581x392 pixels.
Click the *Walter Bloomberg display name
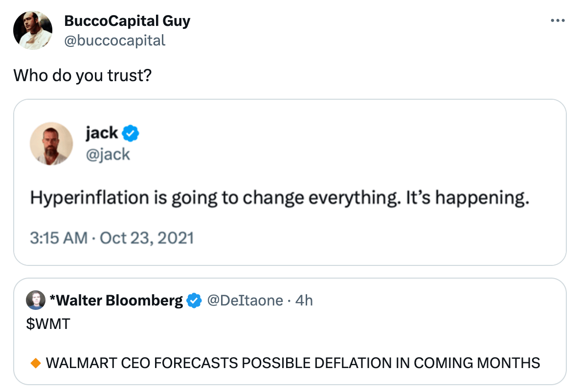[116, 300]
